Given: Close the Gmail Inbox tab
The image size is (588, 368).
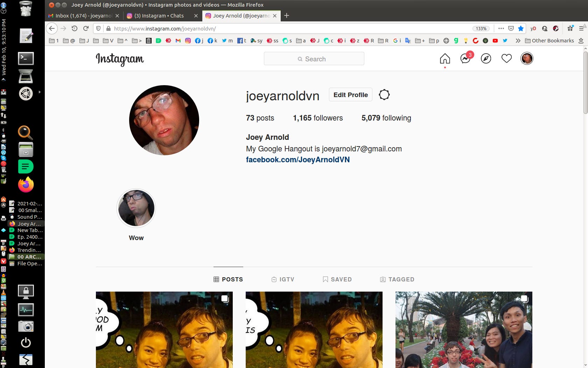Looking at the screenshot, I should tap(117, 16).
